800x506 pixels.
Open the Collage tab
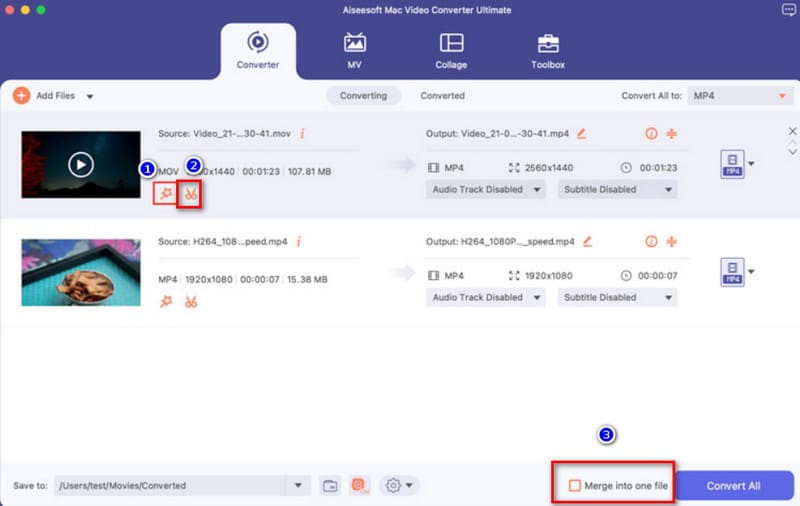(452, 51)
